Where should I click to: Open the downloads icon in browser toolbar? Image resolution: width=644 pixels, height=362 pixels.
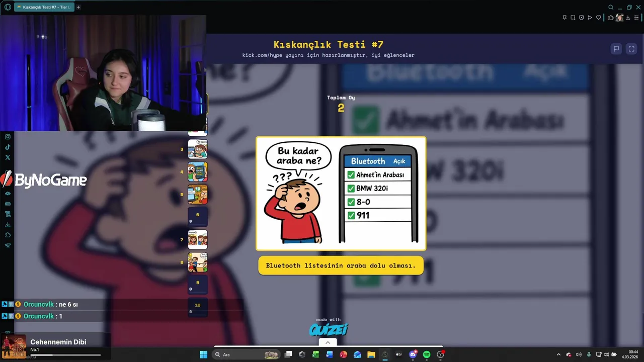pos(628,18)
